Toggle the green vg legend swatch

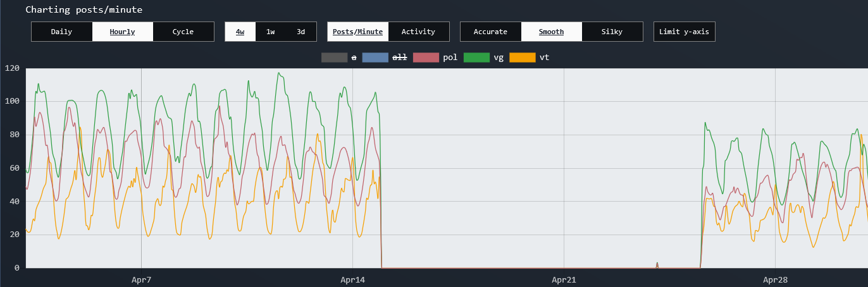point(476,58)
